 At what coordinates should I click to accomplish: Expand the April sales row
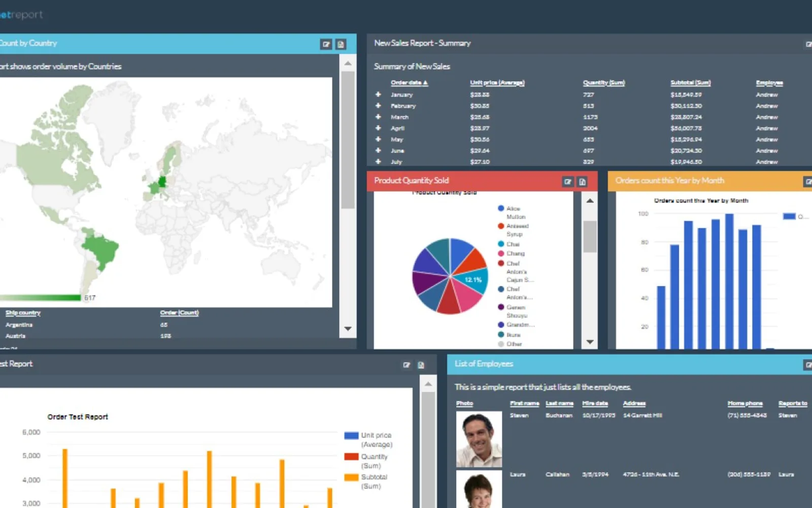coord(378,128)
